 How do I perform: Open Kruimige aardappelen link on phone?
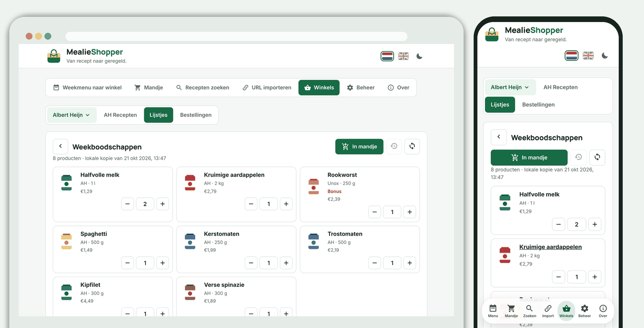point(550,247)
